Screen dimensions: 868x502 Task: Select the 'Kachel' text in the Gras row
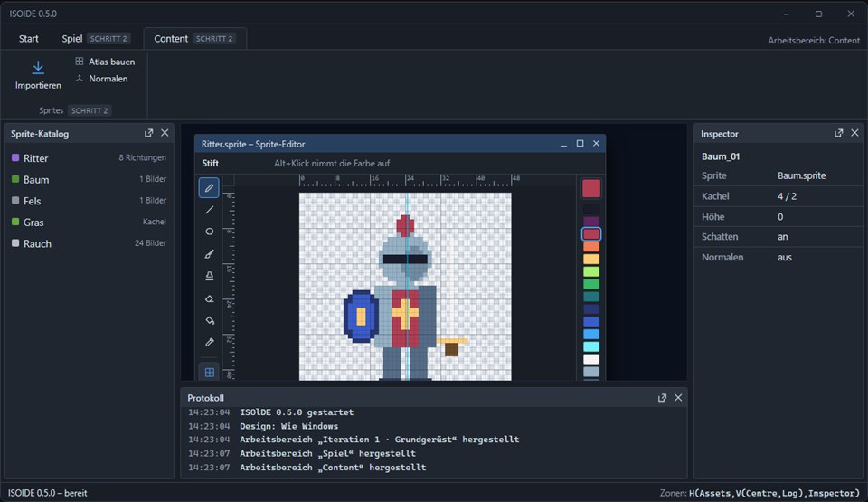coord(155,222)
